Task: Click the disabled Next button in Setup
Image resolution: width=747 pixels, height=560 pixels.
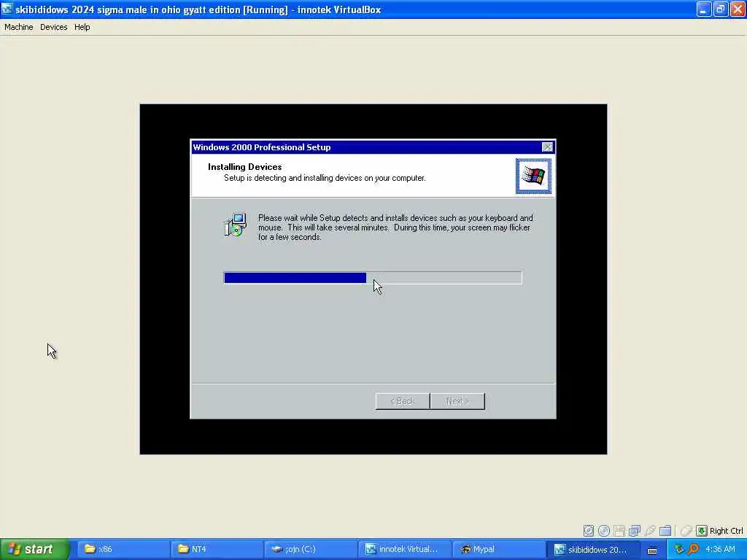Action: (457, 401)
